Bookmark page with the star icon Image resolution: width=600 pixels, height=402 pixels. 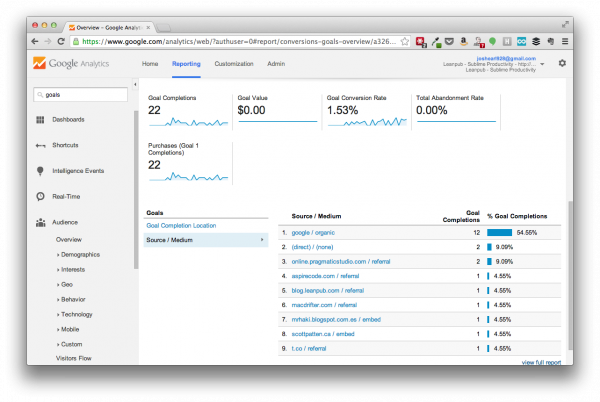click(404, 41)
